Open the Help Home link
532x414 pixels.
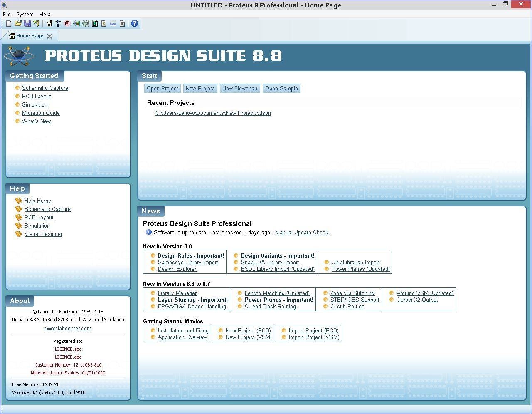(38, 201)
